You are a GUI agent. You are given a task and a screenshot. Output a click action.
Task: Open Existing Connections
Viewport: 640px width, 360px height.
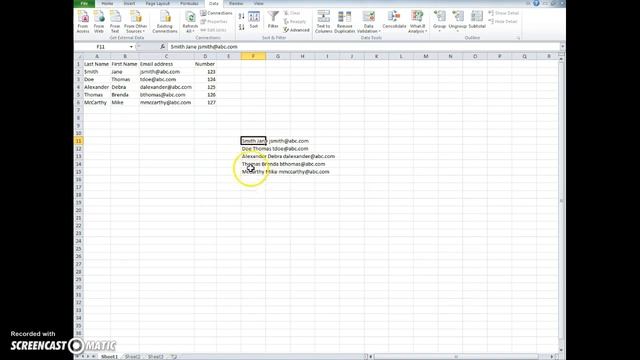[165, 22]
